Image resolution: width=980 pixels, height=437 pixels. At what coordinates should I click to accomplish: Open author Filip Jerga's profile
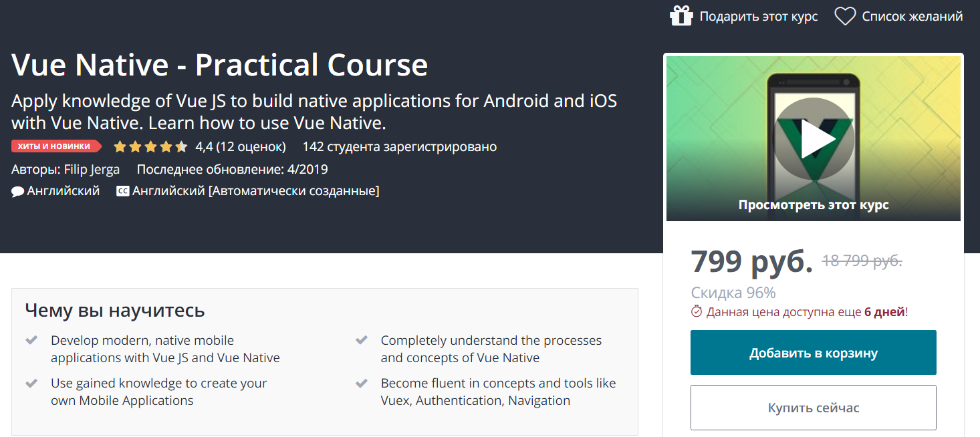point(92,169)
